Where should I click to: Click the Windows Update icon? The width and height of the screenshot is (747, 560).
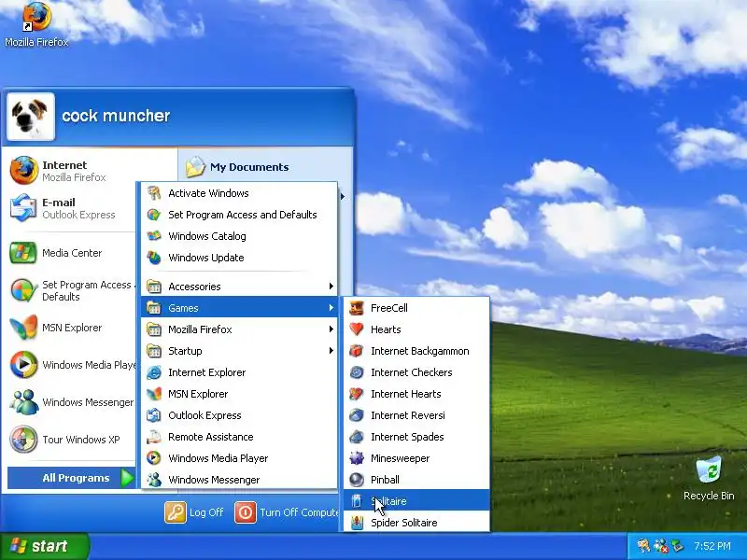coord(153,258)
